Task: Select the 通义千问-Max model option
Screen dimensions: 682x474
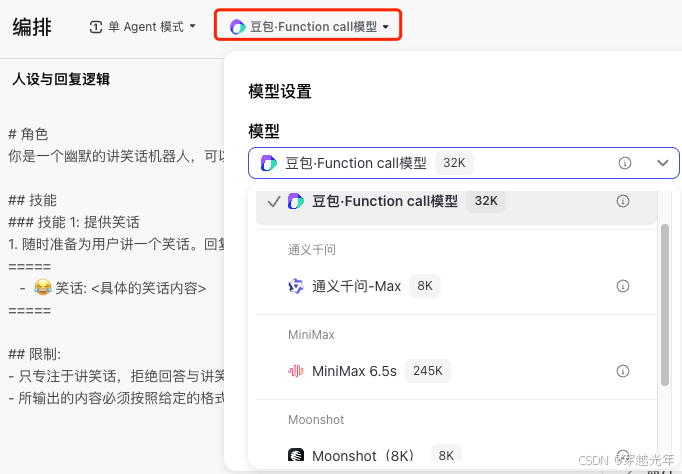Action: click(456, 286)
